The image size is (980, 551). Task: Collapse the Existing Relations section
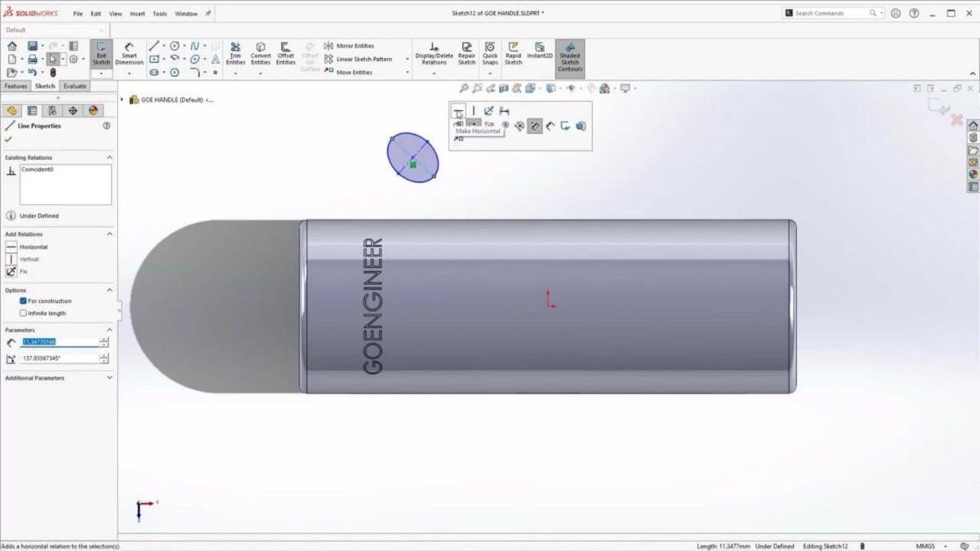coord(109,158)
